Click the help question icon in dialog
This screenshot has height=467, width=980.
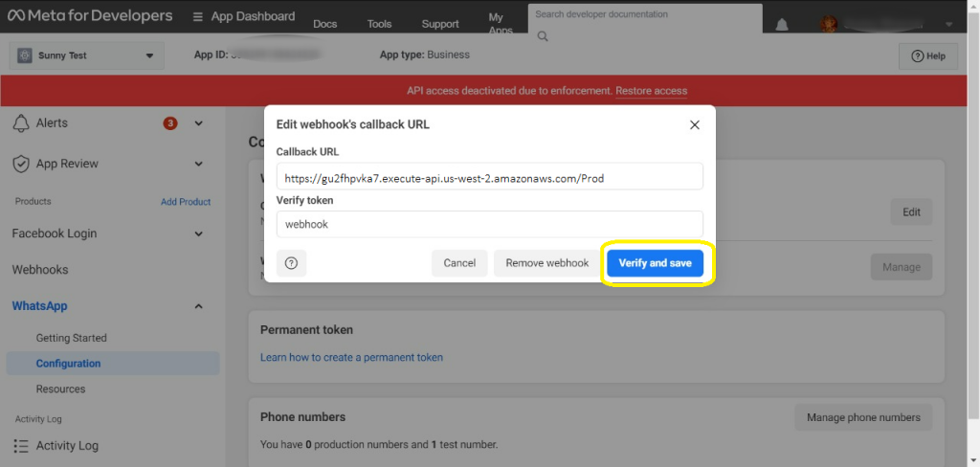point(292,263)
